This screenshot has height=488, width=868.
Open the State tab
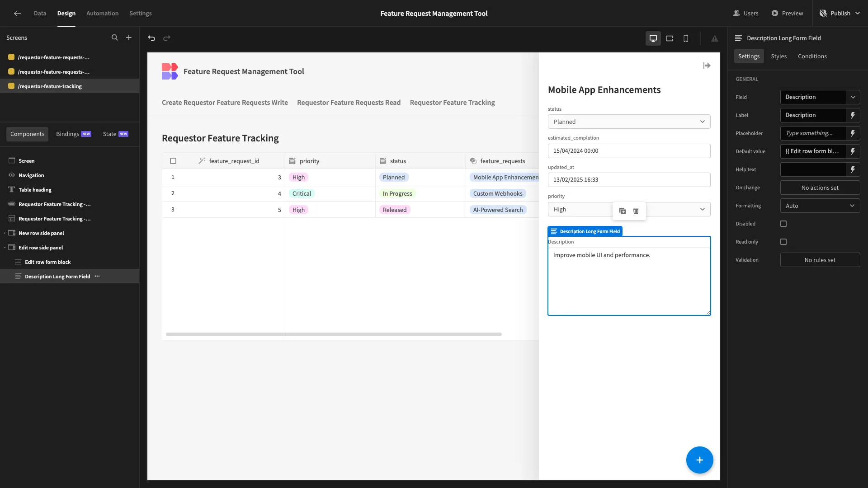coord(115,134)
